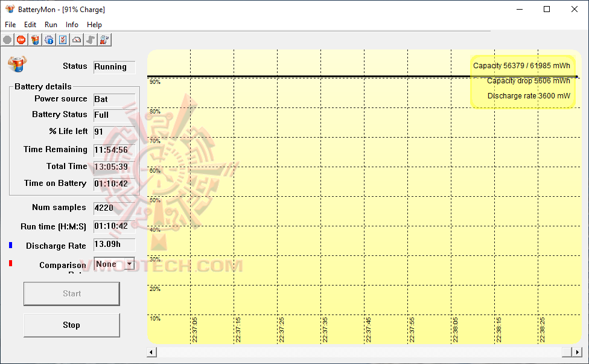Click the 10% axis label on chart
Viewport: 589px width, 364px height.
click(x=155, y=319)
